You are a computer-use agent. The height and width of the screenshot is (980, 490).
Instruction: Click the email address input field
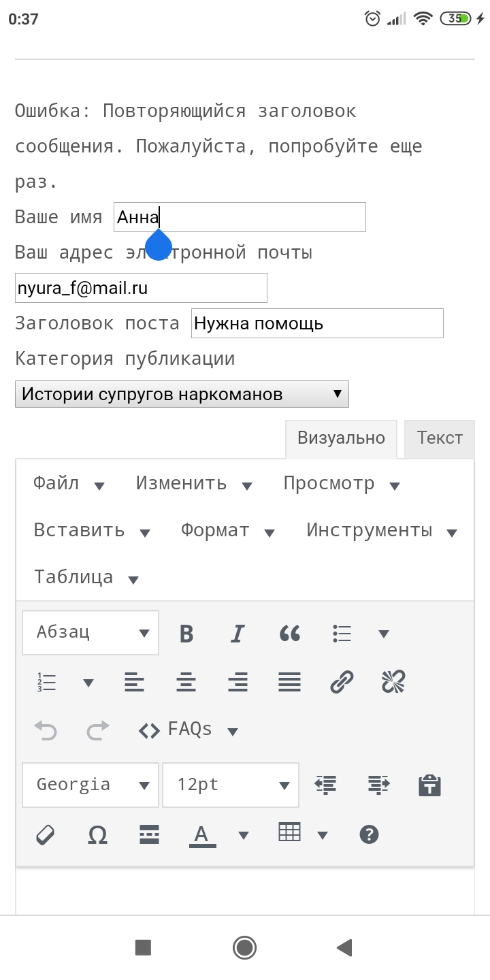(141, 288)
